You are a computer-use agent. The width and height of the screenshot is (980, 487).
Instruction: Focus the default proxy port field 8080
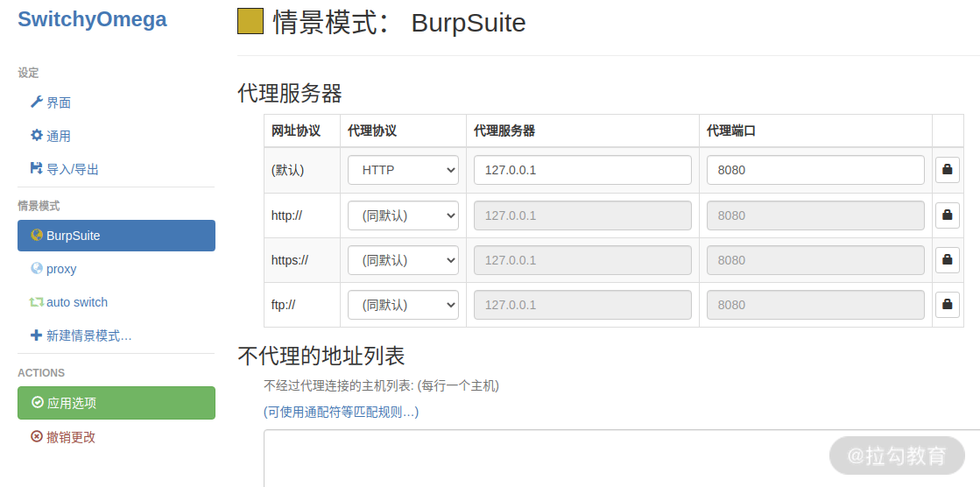(x=815, y=170)
